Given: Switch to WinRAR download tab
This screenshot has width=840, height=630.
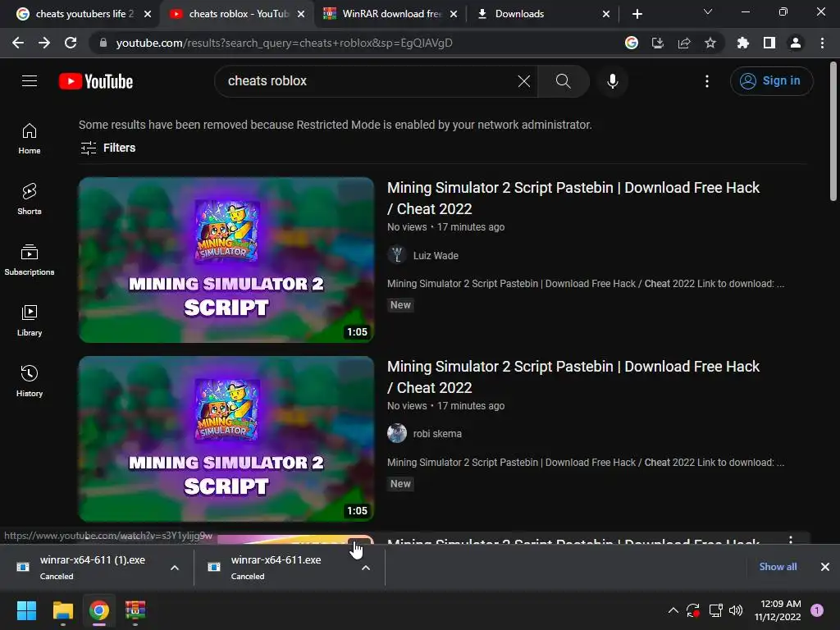Looking at the screenshot, I should pos(390,14).
